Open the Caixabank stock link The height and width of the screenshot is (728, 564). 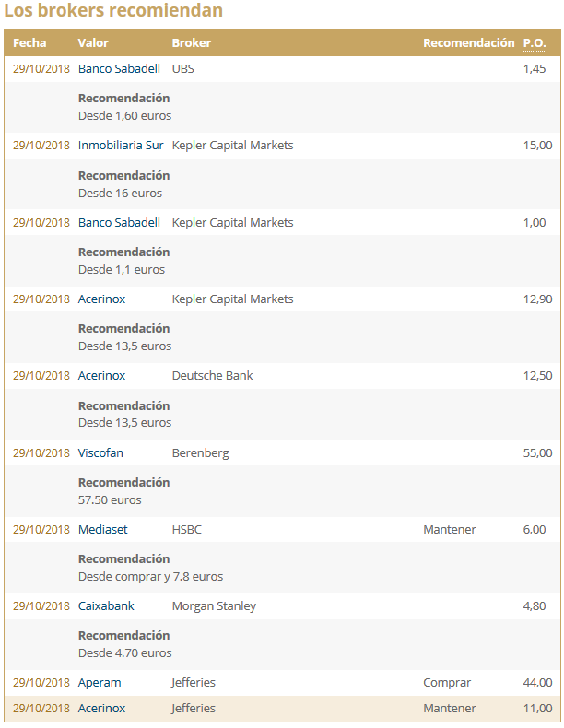106,606
